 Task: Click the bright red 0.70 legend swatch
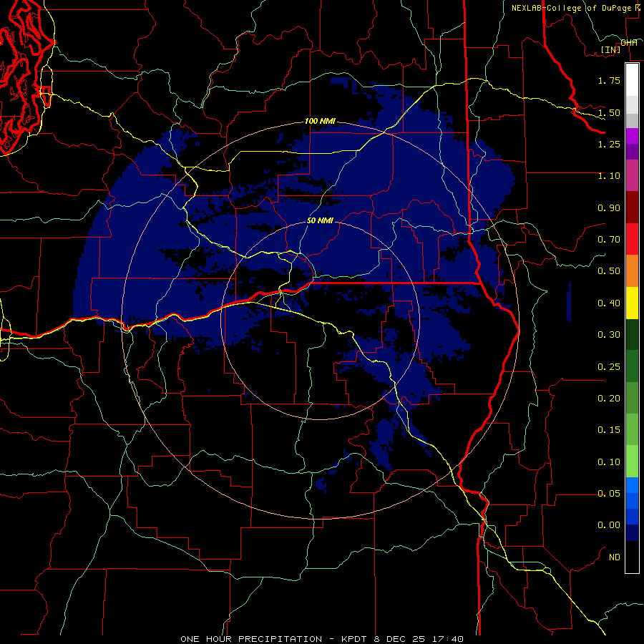point(632,239)
